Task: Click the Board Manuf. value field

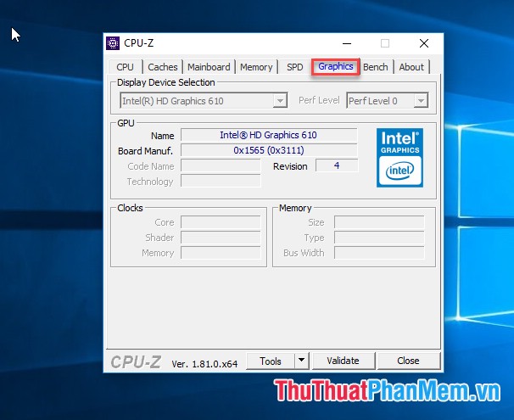Action: (268, 150)
